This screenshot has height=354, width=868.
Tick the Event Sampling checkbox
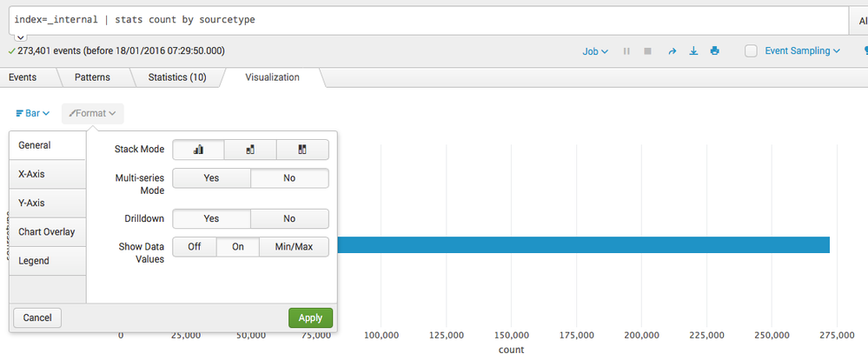coord(752,51)
